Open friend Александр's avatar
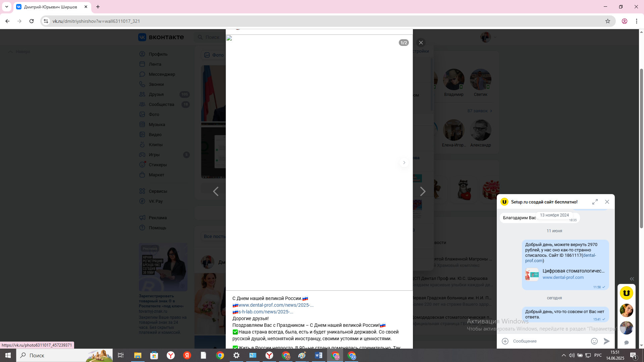This screenshot has height=362, width=644. click(x=481, y=130)
